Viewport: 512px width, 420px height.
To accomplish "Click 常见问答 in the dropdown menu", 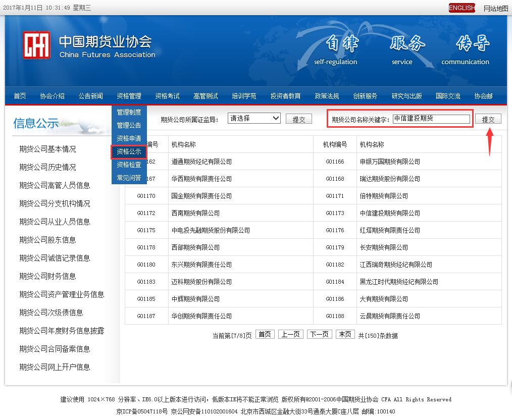I will (129, 178).
